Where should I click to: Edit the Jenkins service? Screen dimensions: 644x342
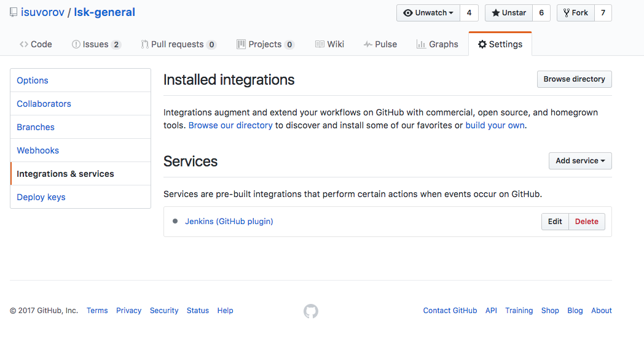pyautogui.click(x=555, y=222)
